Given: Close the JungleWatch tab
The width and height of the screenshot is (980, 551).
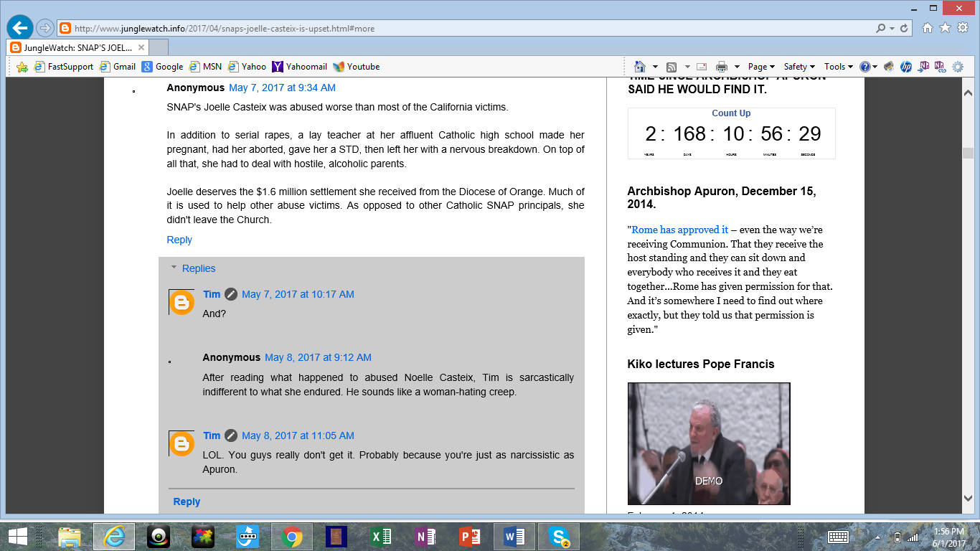Looking at the screenshot, I should coord(141,47).
